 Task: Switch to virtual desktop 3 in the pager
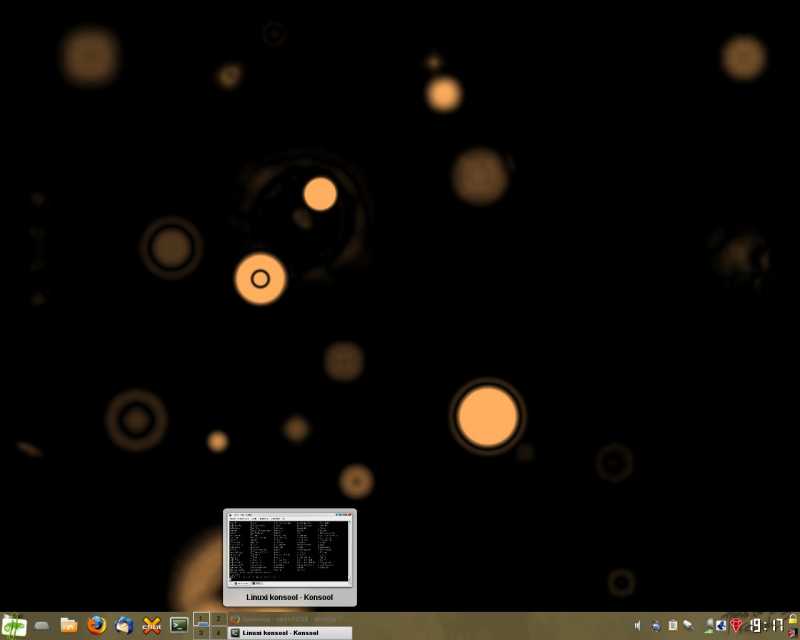click(x=202, y=633)
